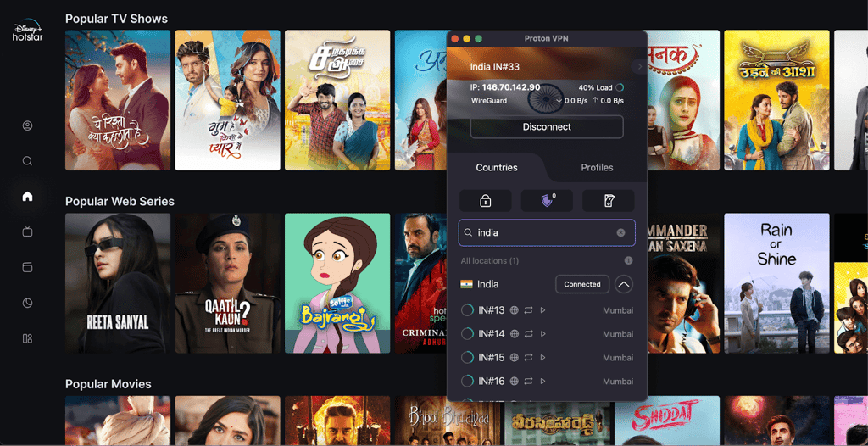Click the india search input field
Screen dimensions: 868x446
[547, 232]
